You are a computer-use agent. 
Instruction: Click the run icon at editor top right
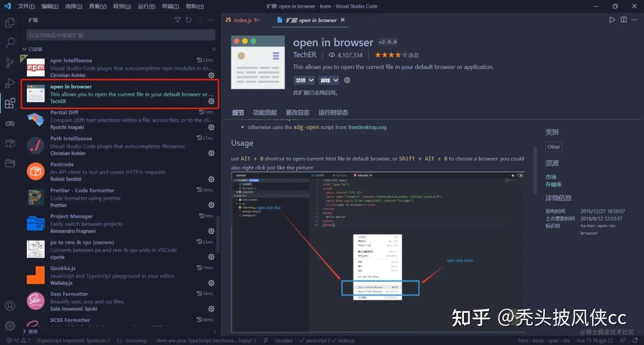coord(612,20)
